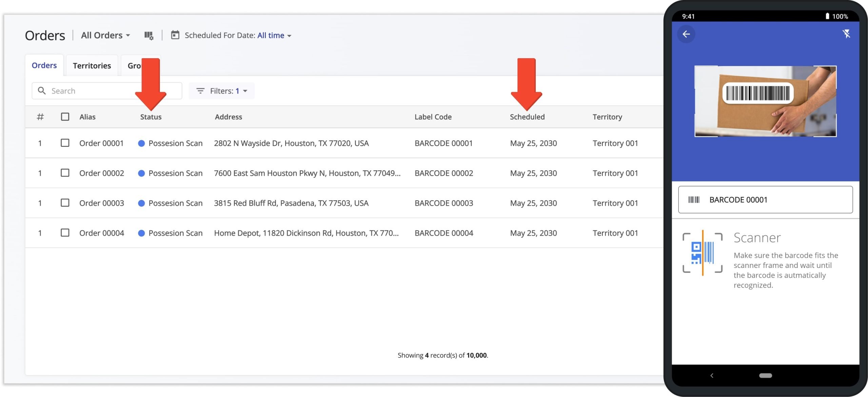This screenshot has height=397, width=868.
Task: Tap the Android home pill button
Action: 765,375
